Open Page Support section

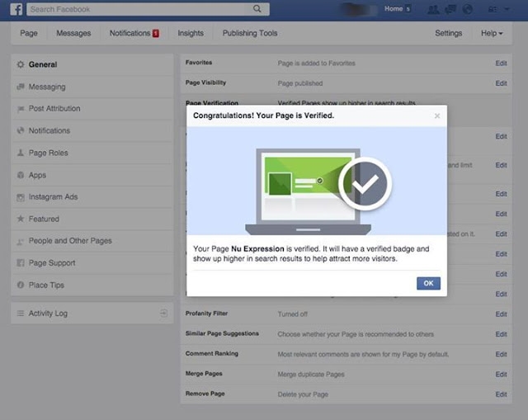pyautogui.click(x=92, y=263)
